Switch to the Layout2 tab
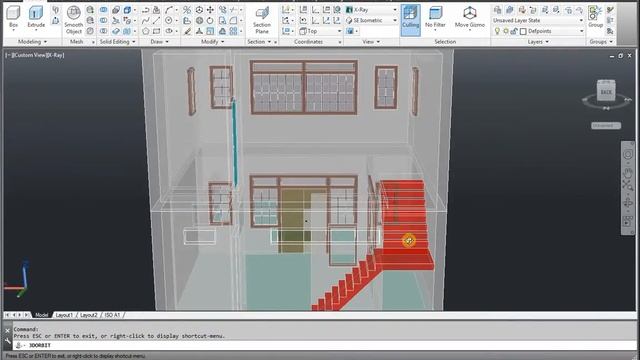640x360 pixels. coord(89,315)
